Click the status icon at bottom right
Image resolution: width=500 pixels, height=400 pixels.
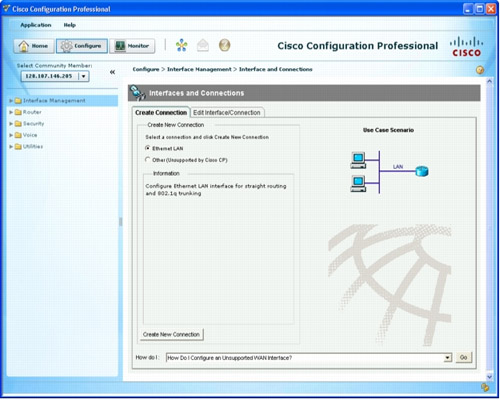point(485,387)
